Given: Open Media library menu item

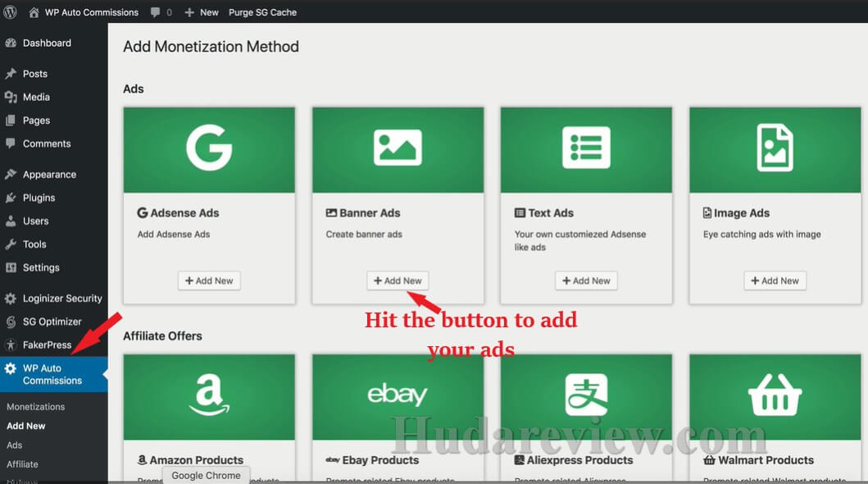Looking at the screenshot, I should coord(54,97).
